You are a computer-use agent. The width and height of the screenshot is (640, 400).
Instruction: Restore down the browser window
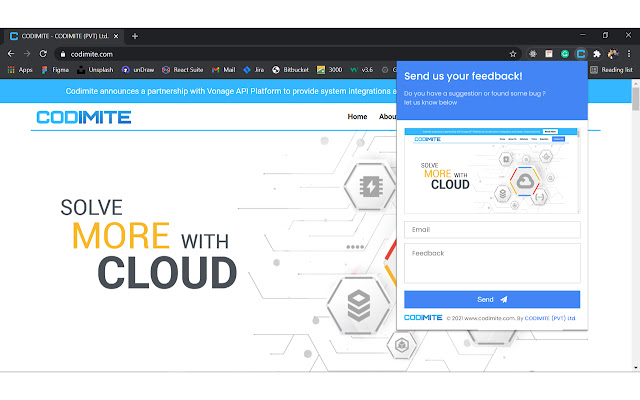pos(605,36)
